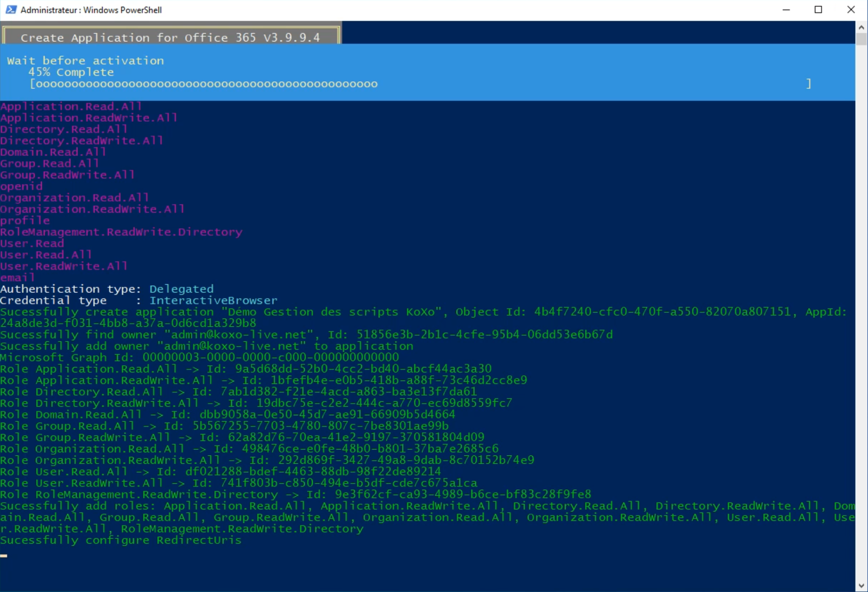The image size is (868, 592).
Task: Click the 'Role RoleManagement.ReadWrite.Directory -> Id' line
Action: (296, 495)
